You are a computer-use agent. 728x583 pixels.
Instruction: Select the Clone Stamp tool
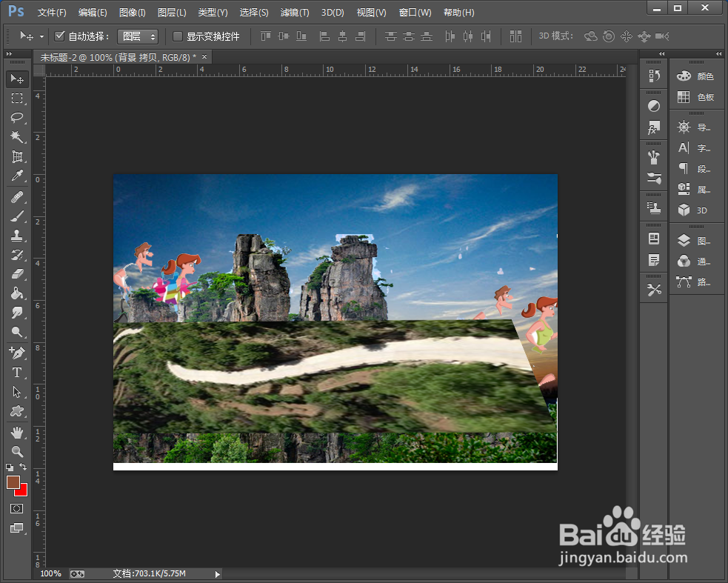(17, 236)
